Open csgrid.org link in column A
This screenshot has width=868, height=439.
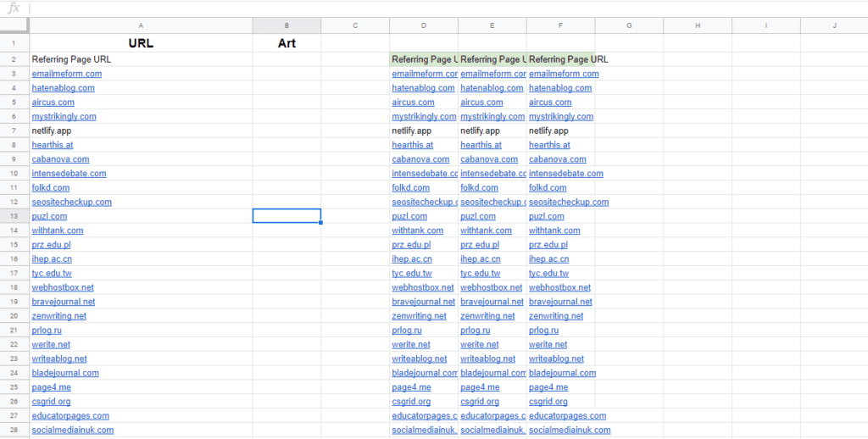pos(52,402)
